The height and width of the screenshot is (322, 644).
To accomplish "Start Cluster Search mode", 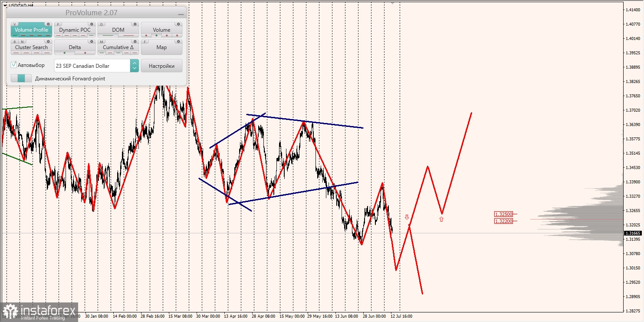I will (x=31, y=47).
